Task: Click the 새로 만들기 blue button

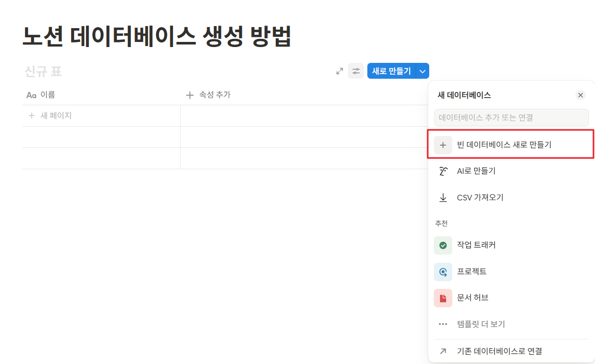Action: click(391, 71)
